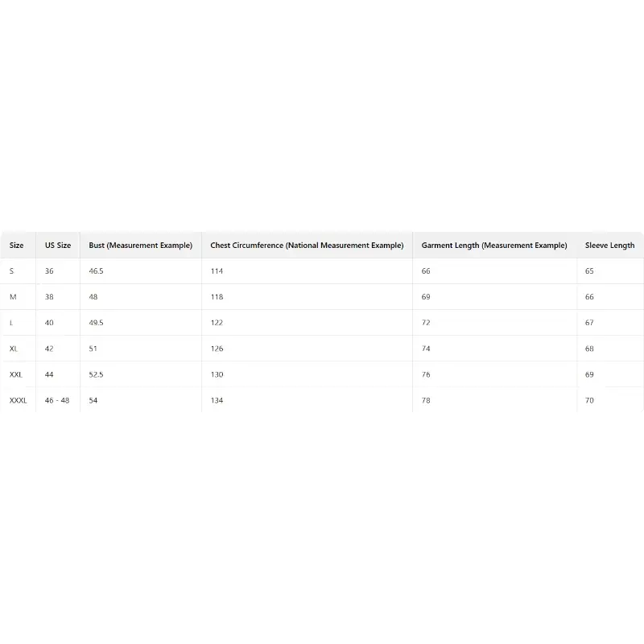644x644 pixels.
Task: Click the US Size column header
Action: tap(58, 246)
